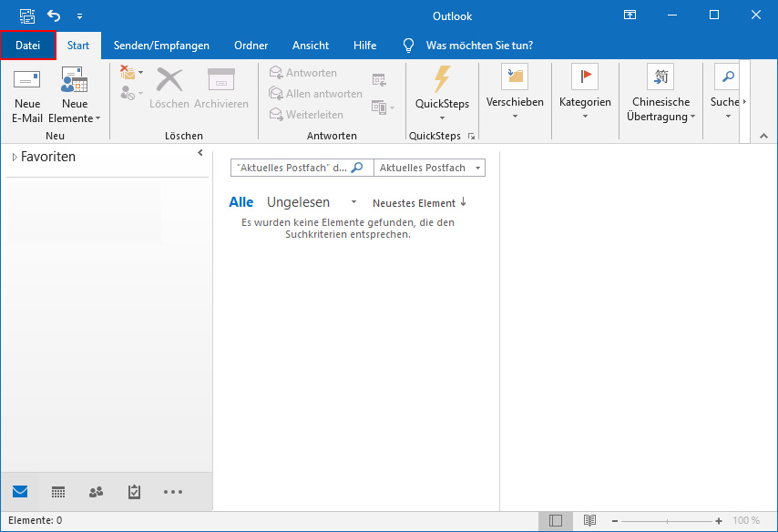Viewport: 778px width, 532px height.
Task: Open the Datei tab
Action: pos(27,46)
